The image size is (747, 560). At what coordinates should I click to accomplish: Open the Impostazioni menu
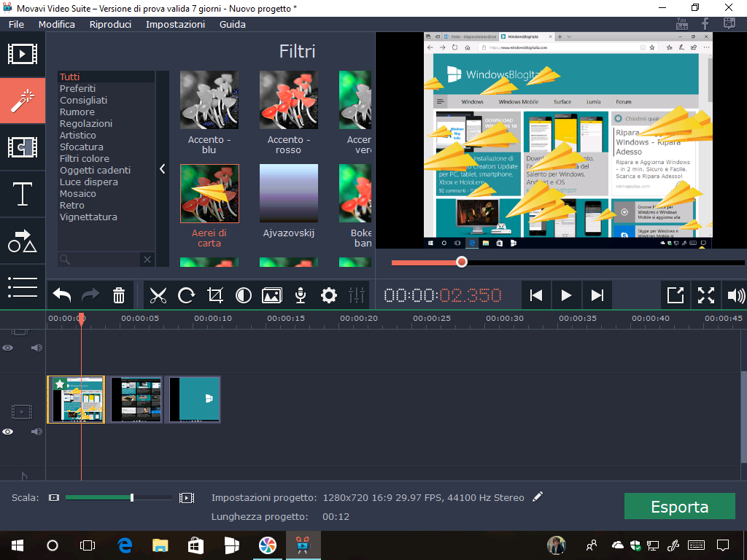pos(175,24)
